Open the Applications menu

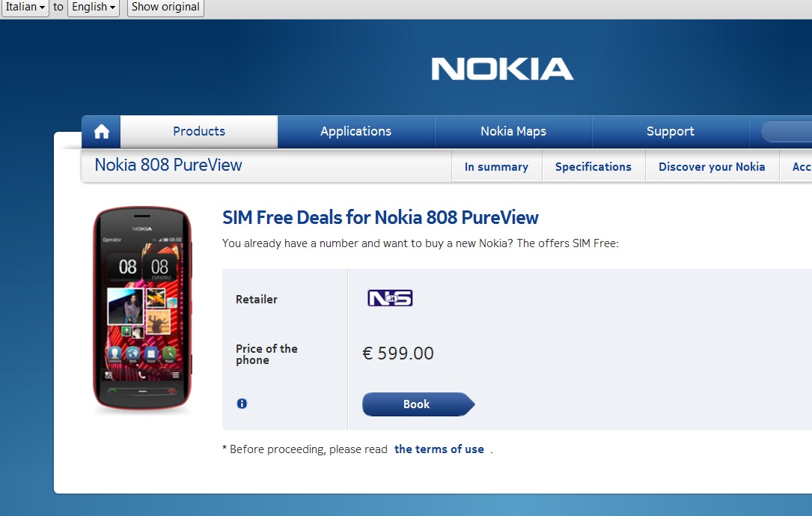(355, 131)
